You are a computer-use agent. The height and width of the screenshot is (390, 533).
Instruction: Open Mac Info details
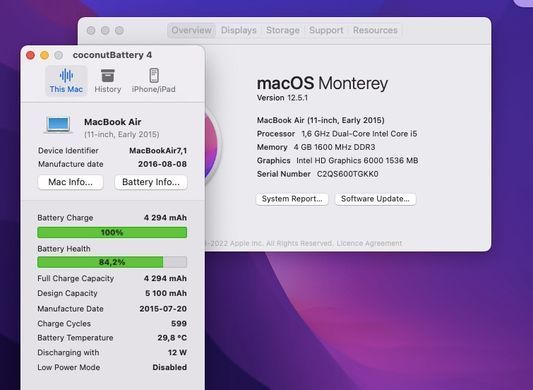pos(70,182)
